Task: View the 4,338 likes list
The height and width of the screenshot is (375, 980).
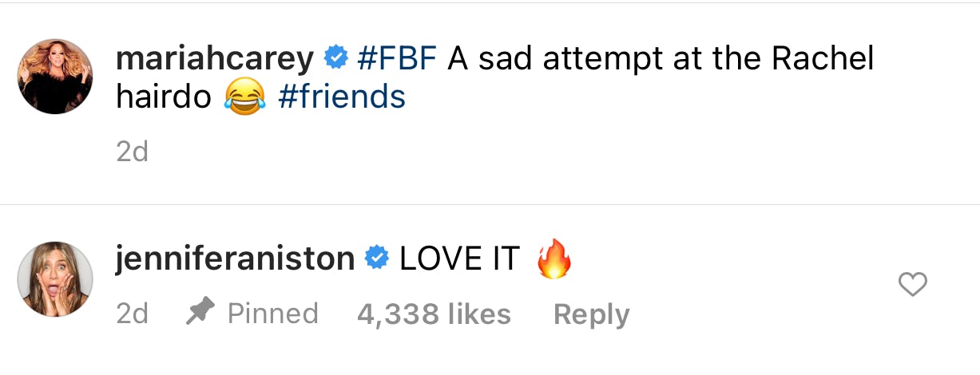Action: (434, 314)
